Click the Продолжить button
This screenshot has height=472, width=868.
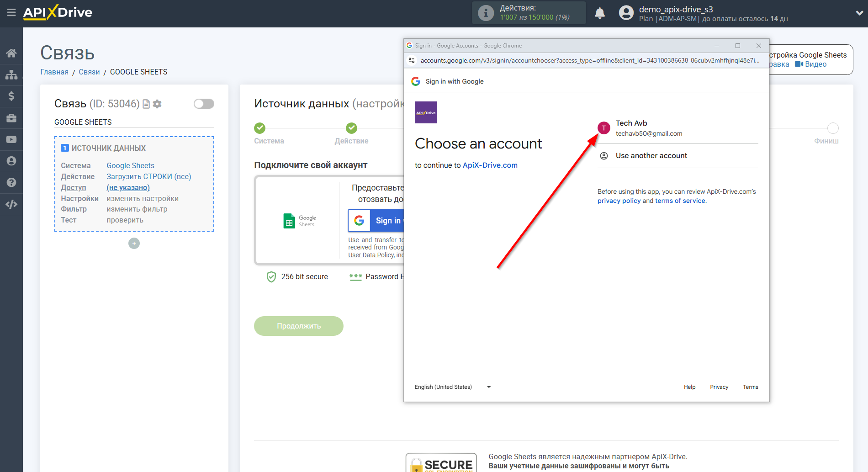[x=299, y=326]
